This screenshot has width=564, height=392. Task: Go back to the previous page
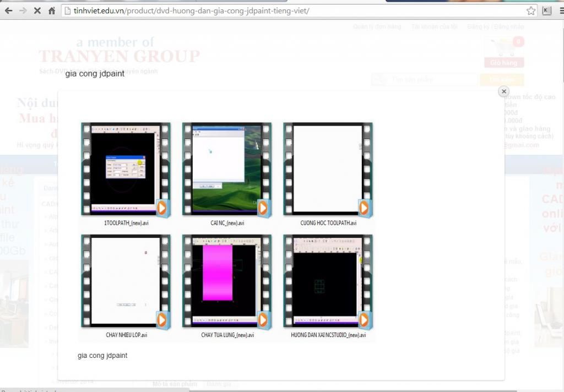click(9, 11)
